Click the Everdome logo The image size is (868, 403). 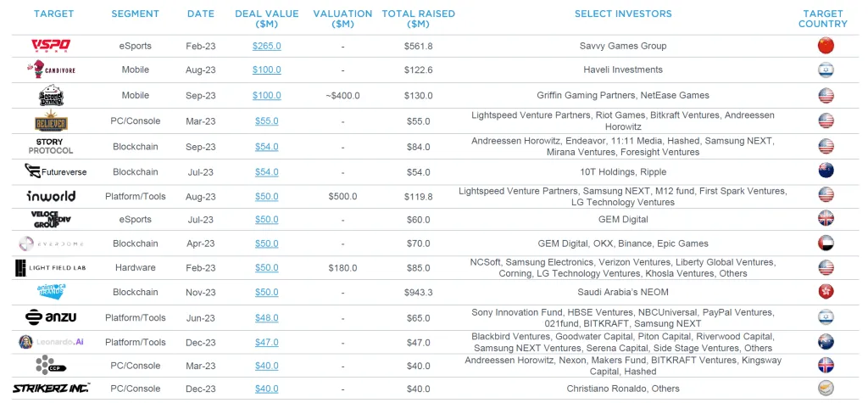[50, 243]
